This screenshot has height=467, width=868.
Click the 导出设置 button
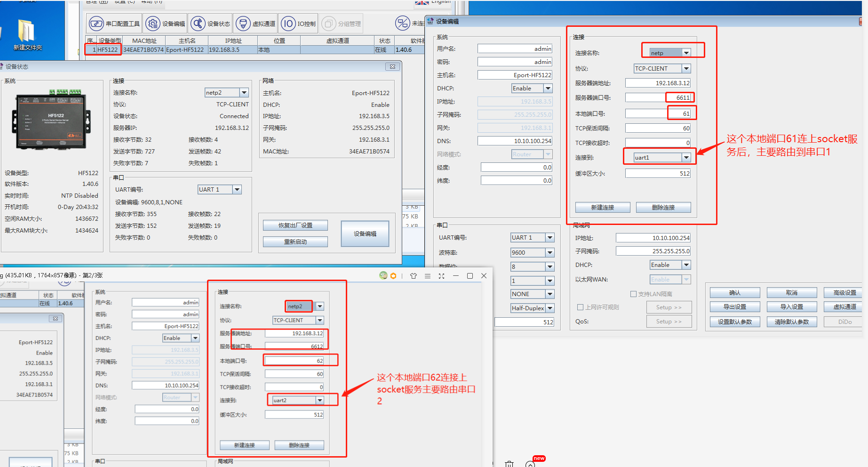[735, 307]
